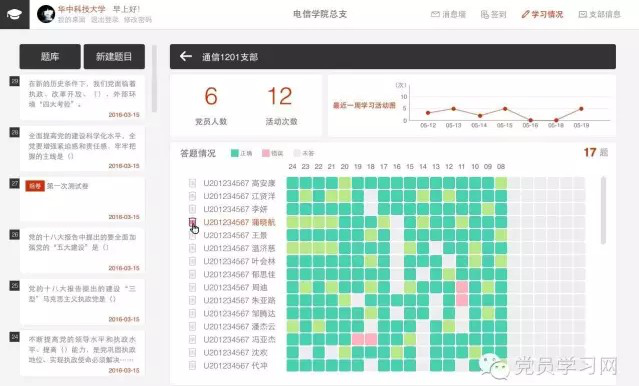
Task: Open the 消息墙 navigation tab
Action: coord(448,14)
